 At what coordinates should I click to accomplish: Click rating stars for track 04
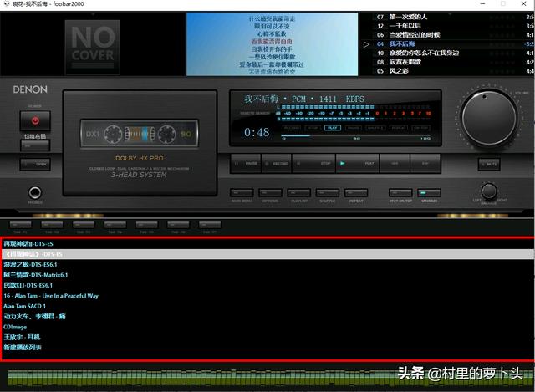502,44
